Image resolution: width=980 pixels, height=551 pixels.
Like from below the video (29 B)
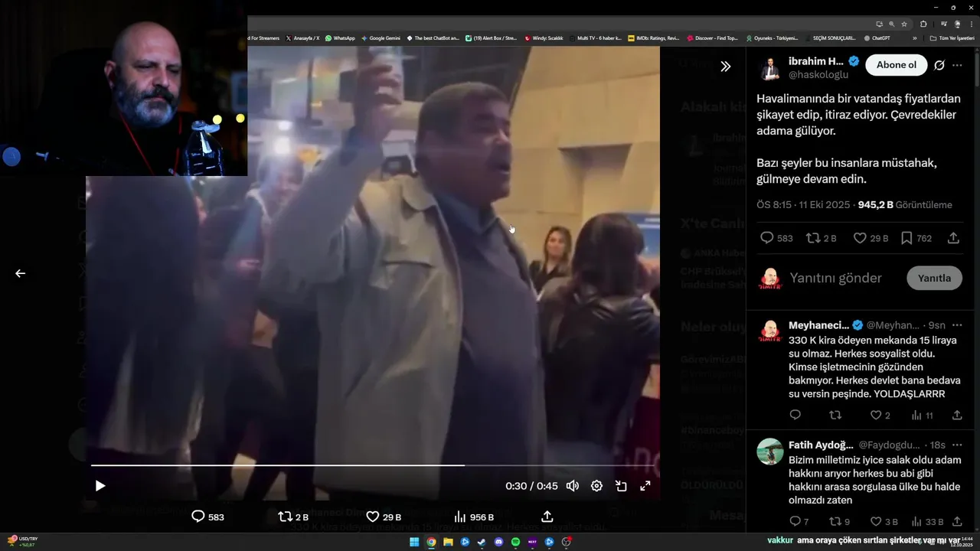384,517
